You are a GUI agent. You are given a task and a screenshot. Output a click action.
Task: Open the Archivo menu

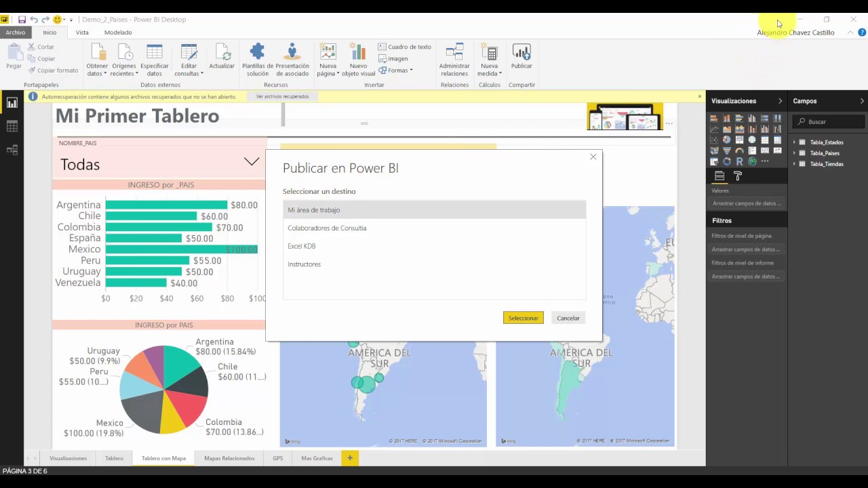15,33
